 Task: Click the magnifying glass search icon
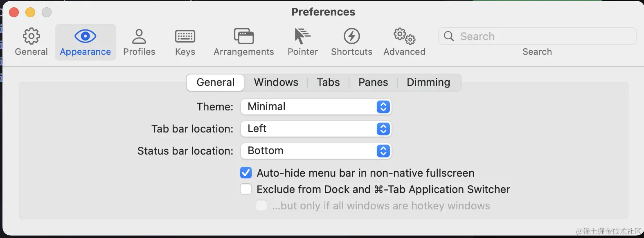tap(449, 36)
